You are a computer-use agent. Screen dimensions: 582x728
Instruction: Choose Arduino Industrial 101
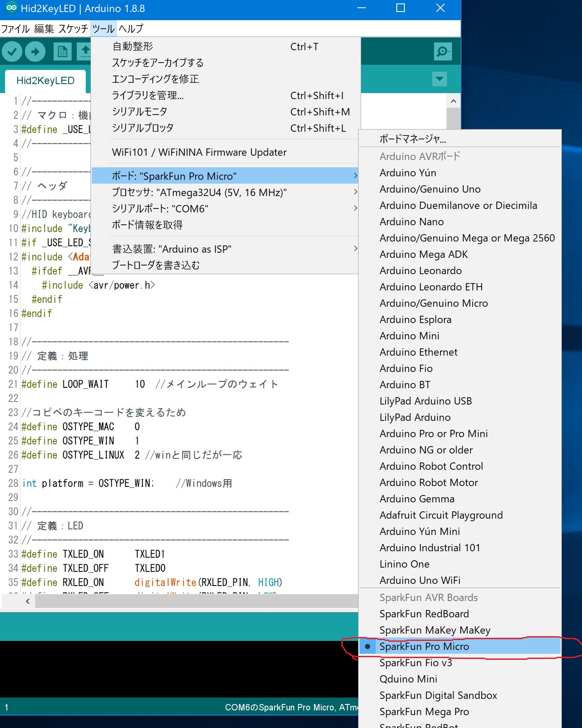pos(460,548)
